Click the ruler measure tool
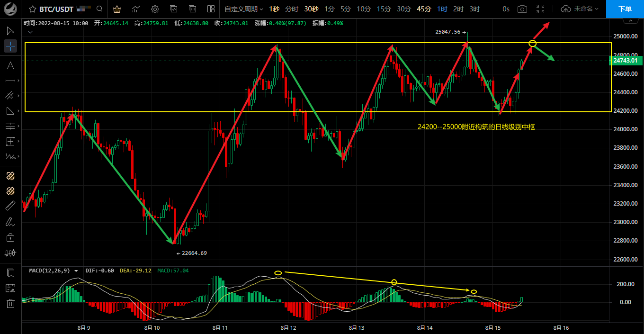This screenshot has width=644, height=334. click(10, 206)
